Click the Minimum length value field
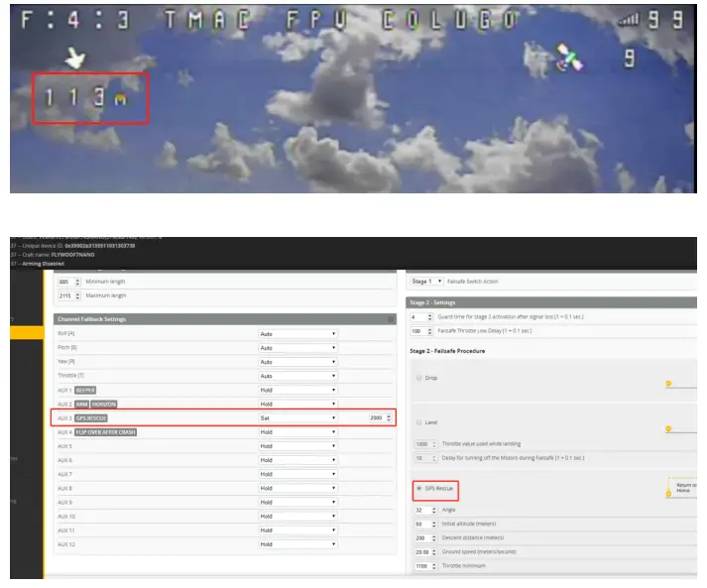The image size is (707, 588). [69, 282]
